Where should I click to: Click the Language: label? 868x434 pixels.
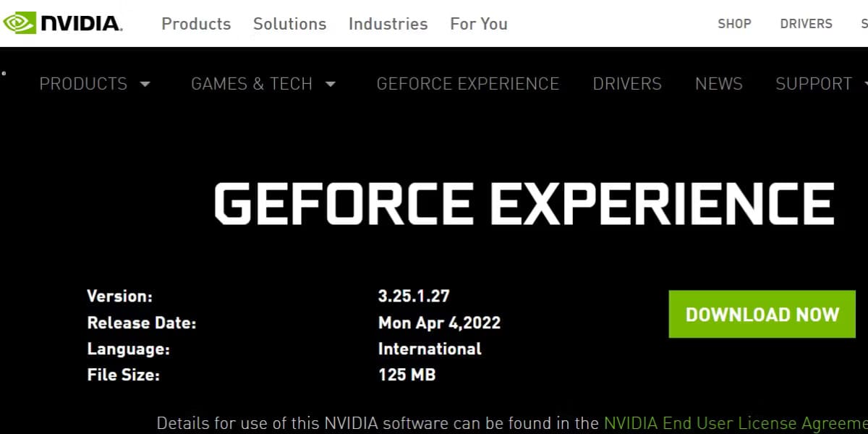(x=129, y=349)
